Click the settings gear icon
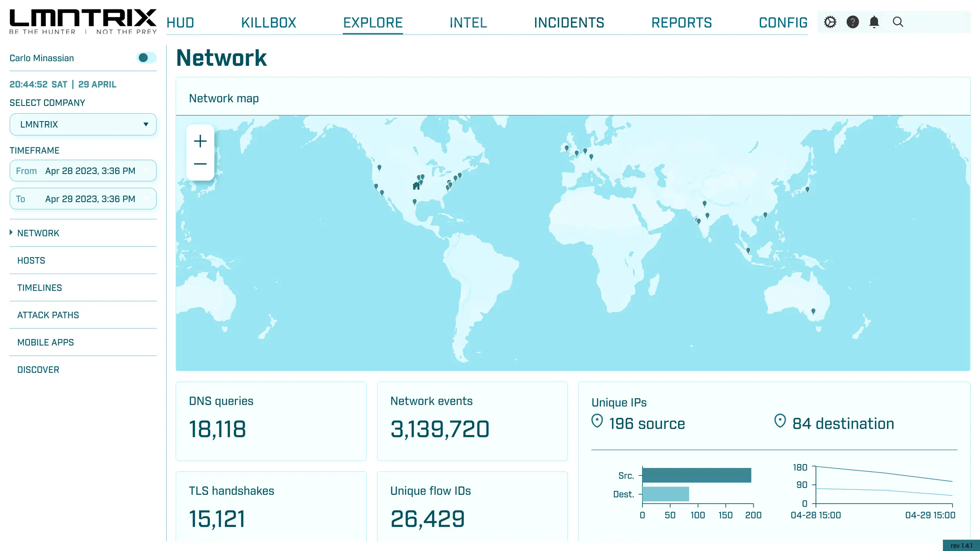 830,22
